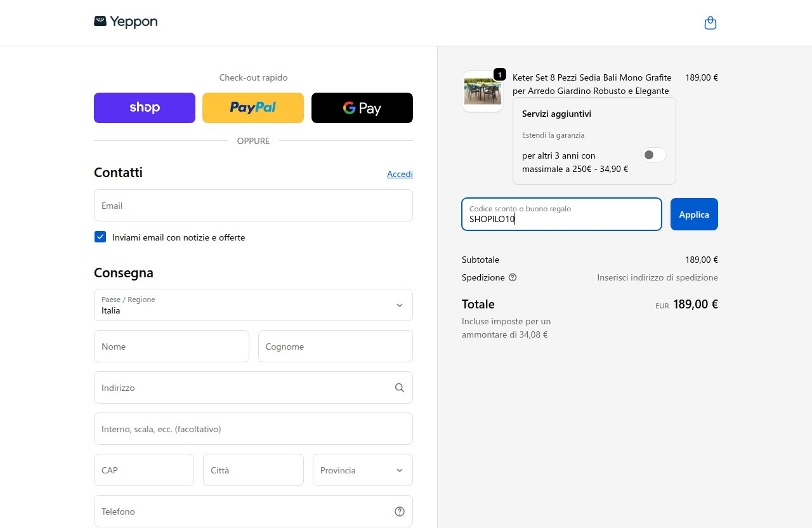Image resolution: width=812 pixels, height=528 pixels.
Task: Focus the Email input field
Action: (253, 206)
